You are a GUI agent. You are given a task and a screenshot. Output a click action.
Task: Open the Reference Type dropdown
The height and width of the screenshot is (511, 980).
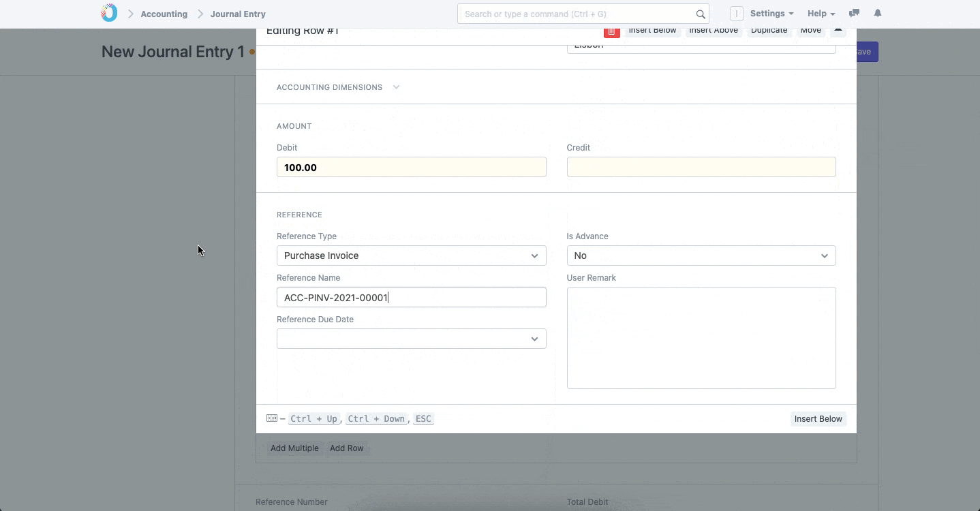tap(411, 255)
